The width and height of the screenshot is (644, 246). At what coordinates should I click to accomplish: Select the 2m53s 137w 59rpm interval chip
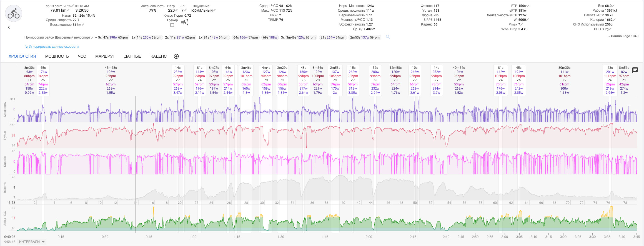point(365,37)
